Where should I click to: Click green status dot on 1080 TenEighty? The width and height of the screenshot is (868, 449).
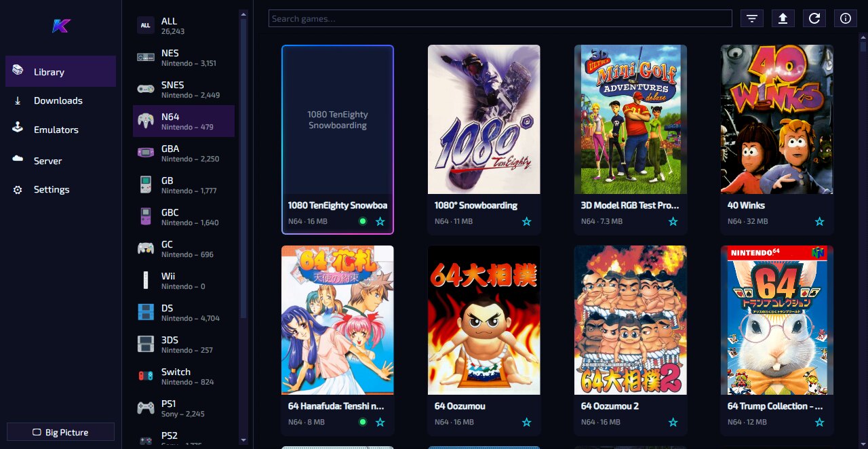click(x=363, y=221)
